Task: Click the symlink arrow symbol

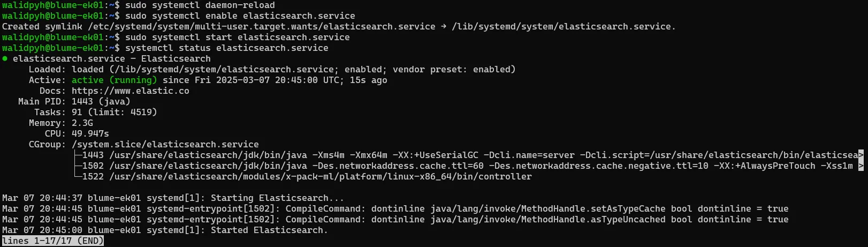Action: (x=444, y=26)
